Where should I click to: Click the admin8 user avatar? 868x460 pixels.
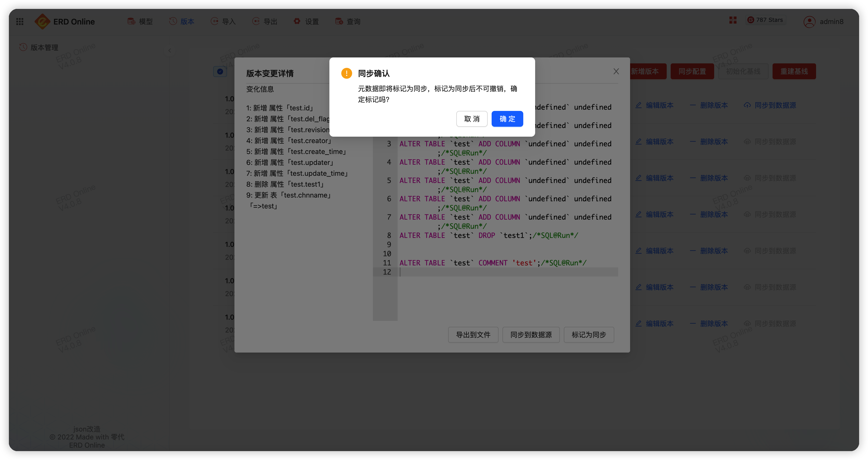809,22
